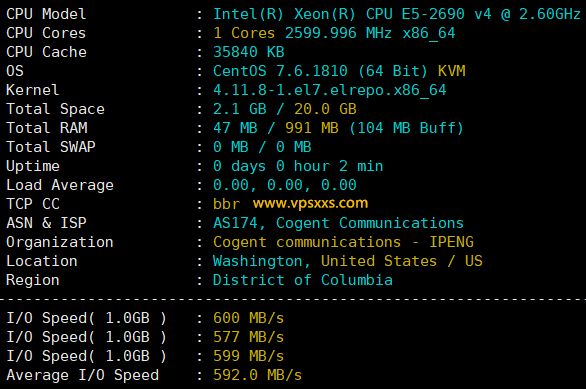Select the Region value 'District of Columbia'
586x389 pixels.
coord(303,280)
